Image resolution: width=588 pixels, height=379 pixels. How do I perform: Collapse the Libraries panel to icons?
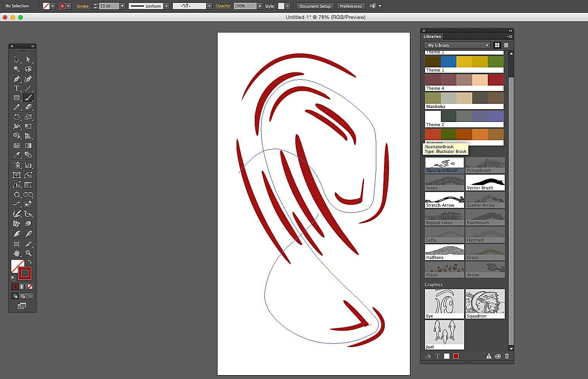pos(510,31)
